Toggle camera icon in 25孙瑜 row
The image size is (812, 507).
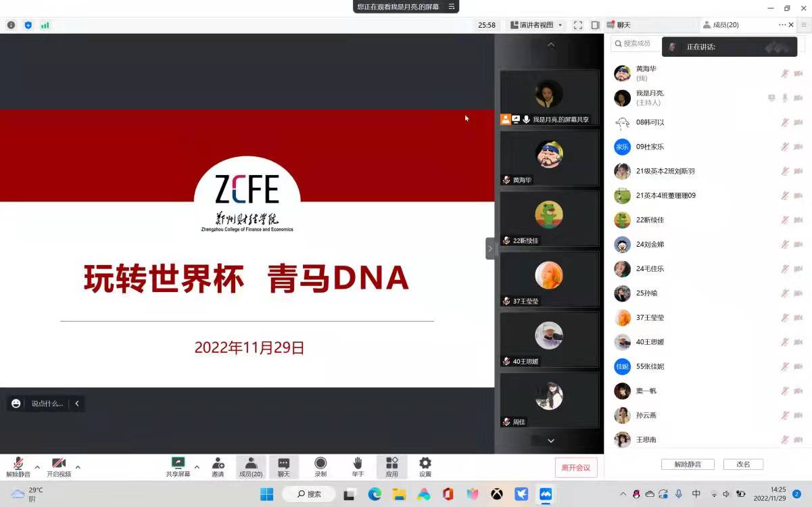pyautogui.click(x=798, y=293)
